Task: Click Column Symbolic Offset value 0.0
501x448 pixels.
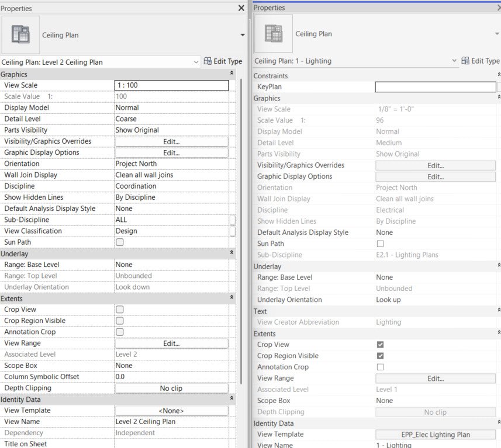Action: [172, 377]
